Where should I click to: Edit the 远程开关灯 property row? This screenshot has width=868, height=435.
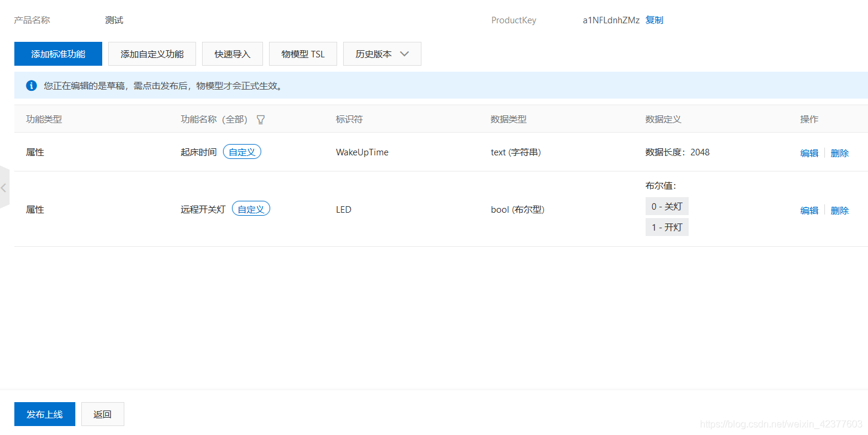(809, 210)
